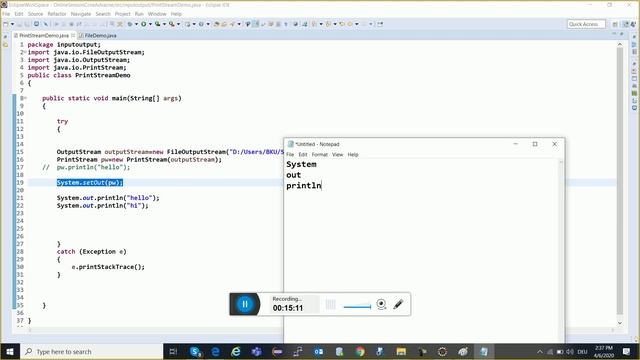Expand the Search toolbar dropdown arrow

(x=239, y=24)
